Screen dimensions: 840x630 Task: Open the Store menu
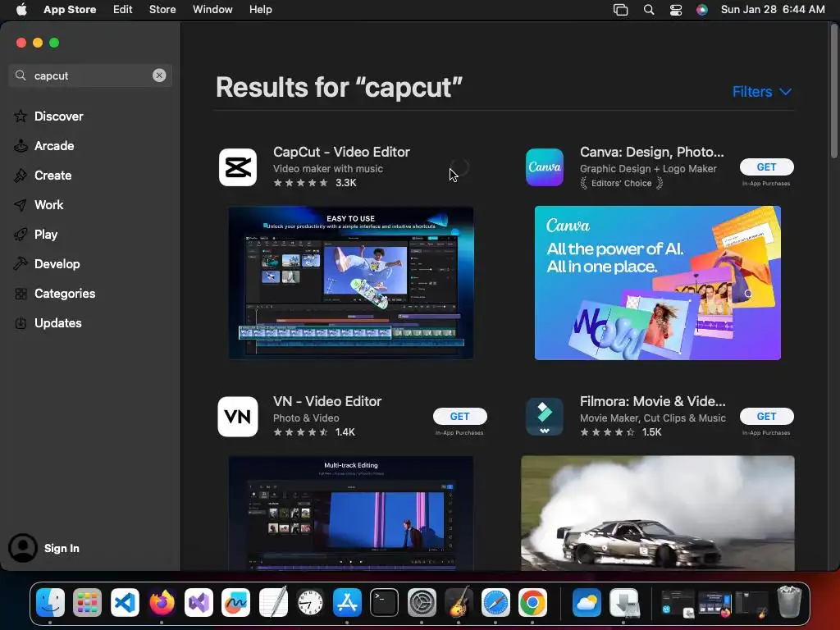tap(162, 10)
